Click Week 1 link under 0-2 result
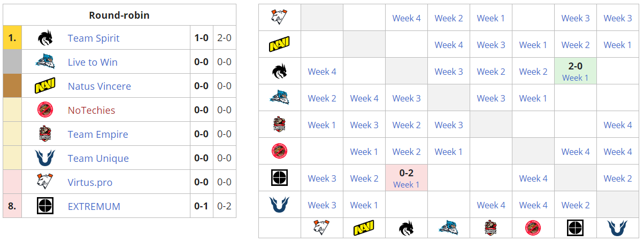 [406, 185]
